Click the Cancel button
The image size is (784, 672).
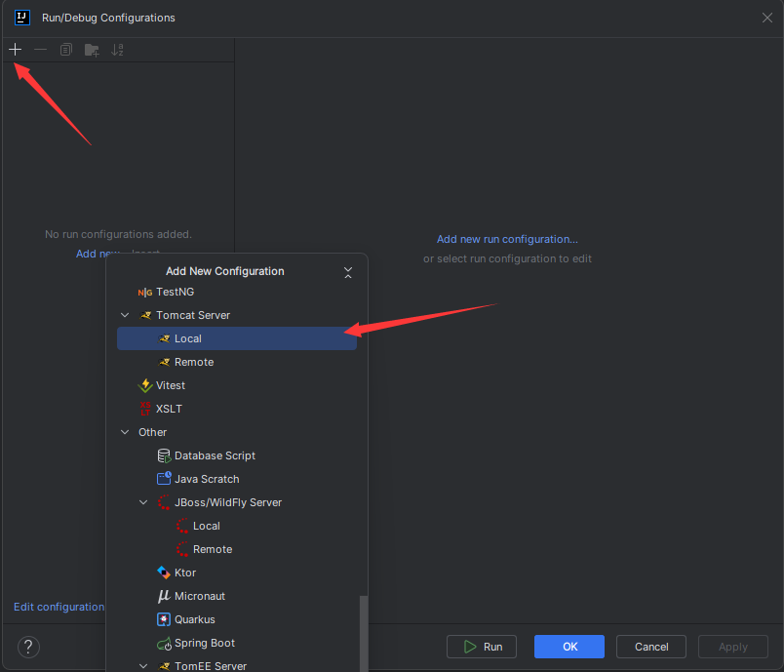click(651, 647)
